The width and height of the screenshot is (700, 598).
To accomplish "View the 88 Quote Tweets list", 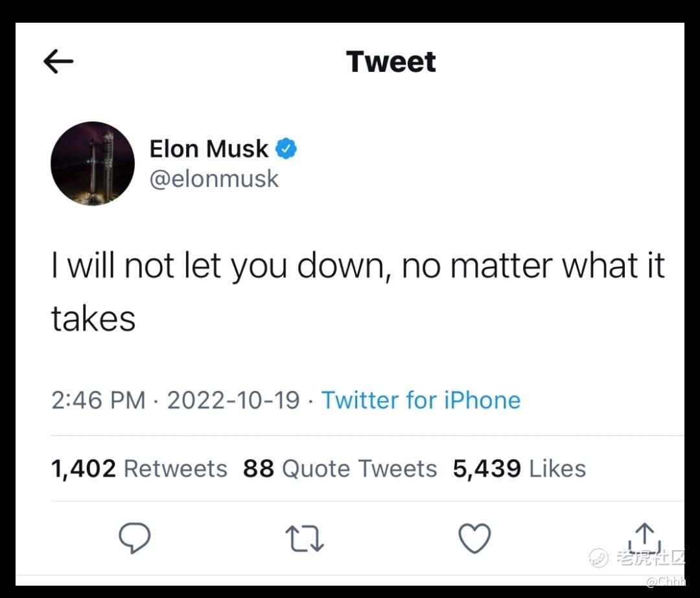I will pos(340,468).
